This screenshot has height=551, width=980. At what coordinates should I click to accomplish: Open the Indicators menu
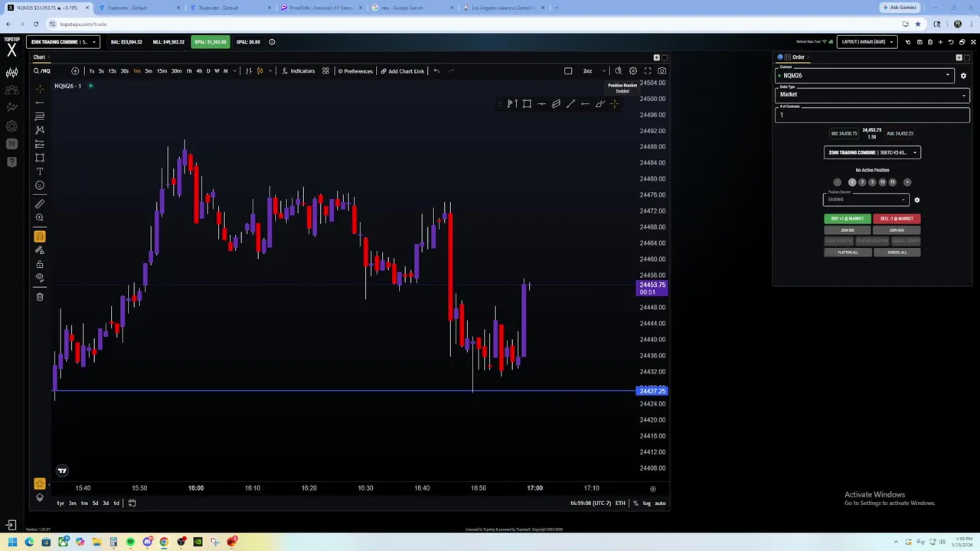point(298,71)
